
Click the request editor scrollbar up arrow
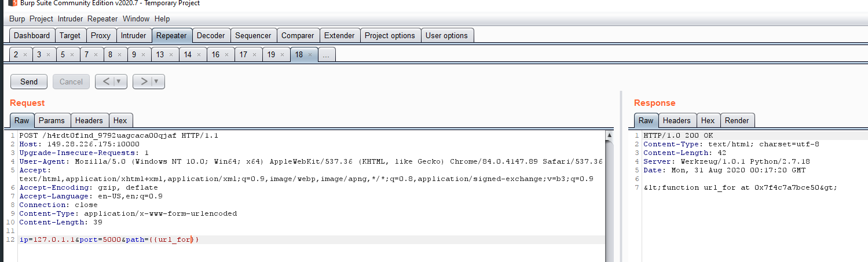point(609,135)
